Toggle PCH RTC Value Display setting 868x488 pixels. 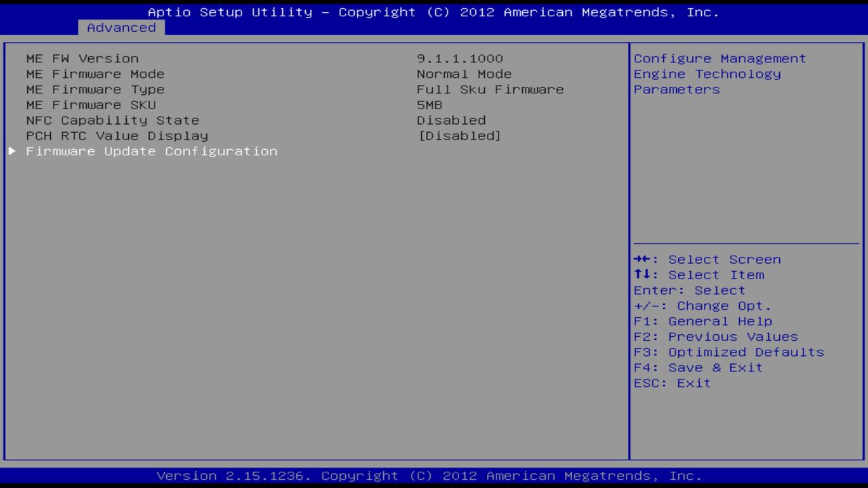click(458, 136)
